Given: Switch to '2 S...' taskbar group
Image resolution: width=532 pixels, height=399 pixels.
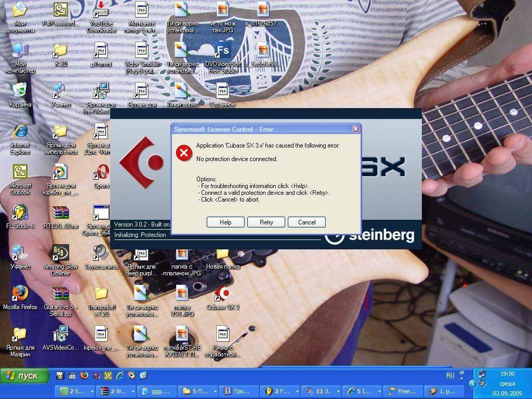Looking at the screenshot, I should (75, 391).
